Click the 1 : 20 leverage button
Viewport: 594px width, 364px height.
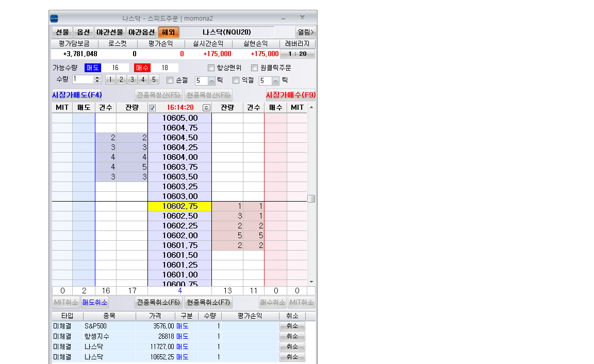point(297,54)
